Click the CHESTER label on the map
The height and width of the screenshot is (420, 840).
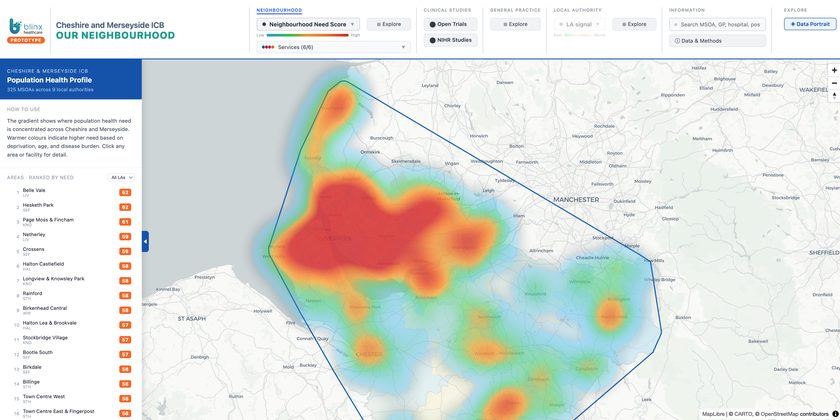coord(369,354)
